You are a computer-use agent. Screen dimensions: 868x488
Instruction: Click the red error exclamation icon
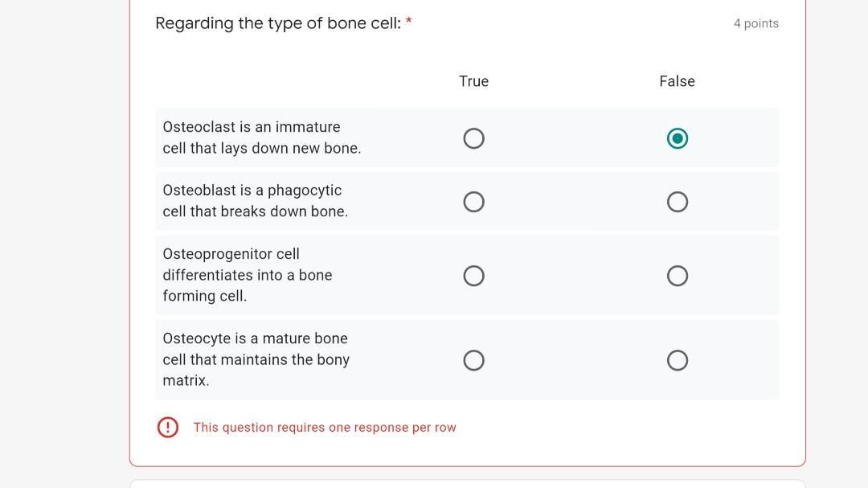pos(167,427)
